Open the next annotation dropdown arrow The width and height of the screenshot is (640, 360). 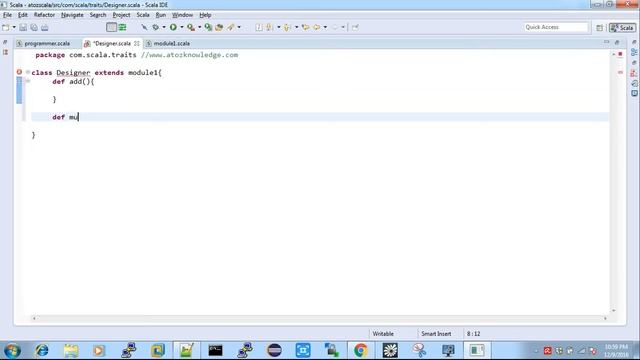(x=279, y=27)
